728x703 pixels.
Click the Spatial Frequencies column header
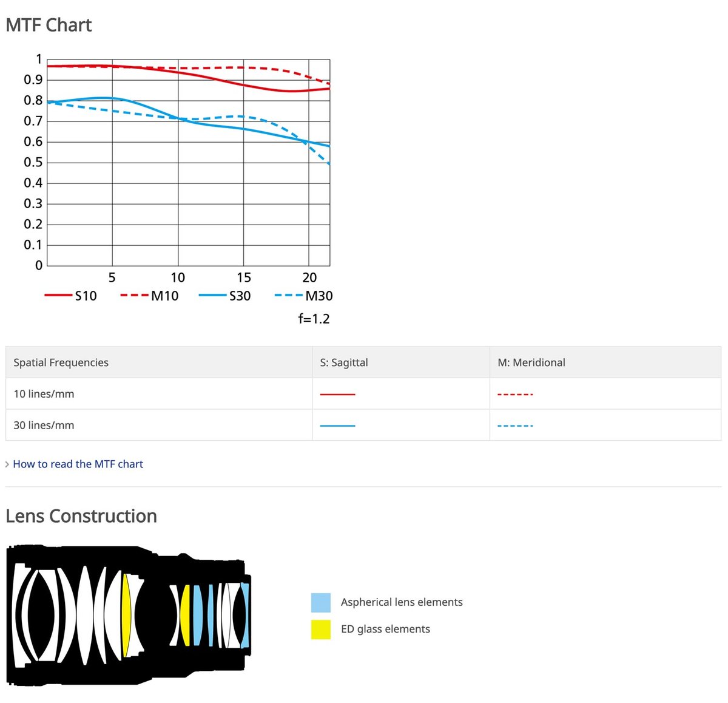[x=61, y=362]
